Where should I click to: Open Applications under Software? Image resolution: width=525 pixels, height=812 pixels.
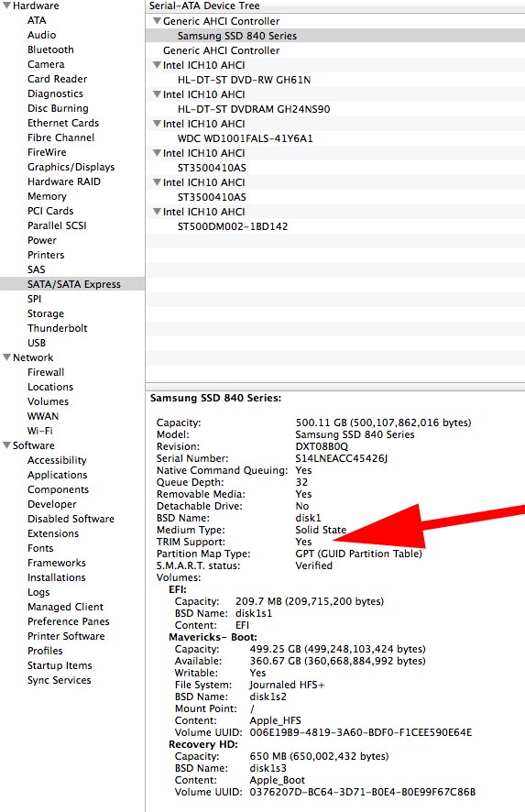pyautogui.click(x=57, y=475)
